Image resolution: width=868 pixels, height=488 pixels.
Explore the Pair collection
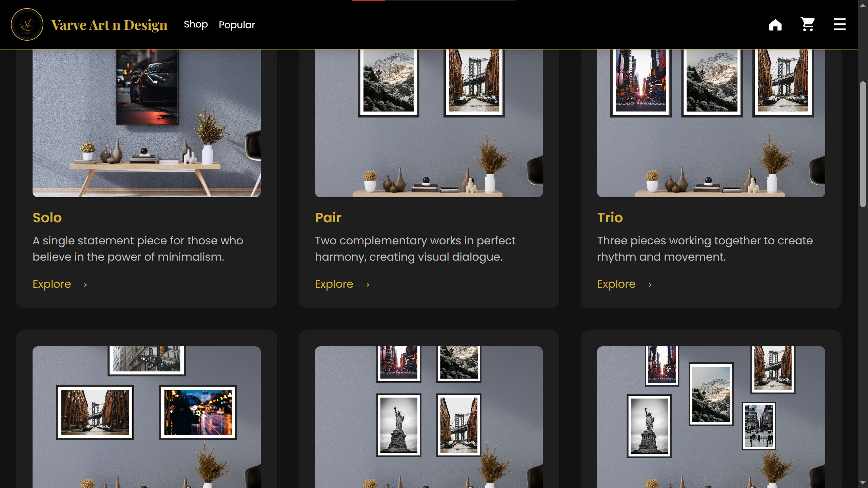[335, 284]
